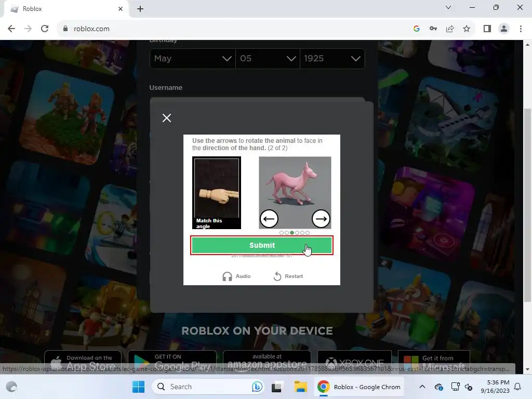This screenshot has width=532, height=399.
Task: Bookmark this tab with the star
Action: coord(467,29)
